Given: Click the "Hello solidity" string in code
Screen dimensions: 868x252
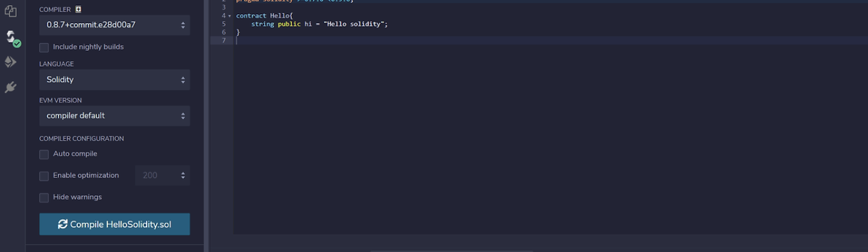Looking at the screenshot, I should click(354, 24).
